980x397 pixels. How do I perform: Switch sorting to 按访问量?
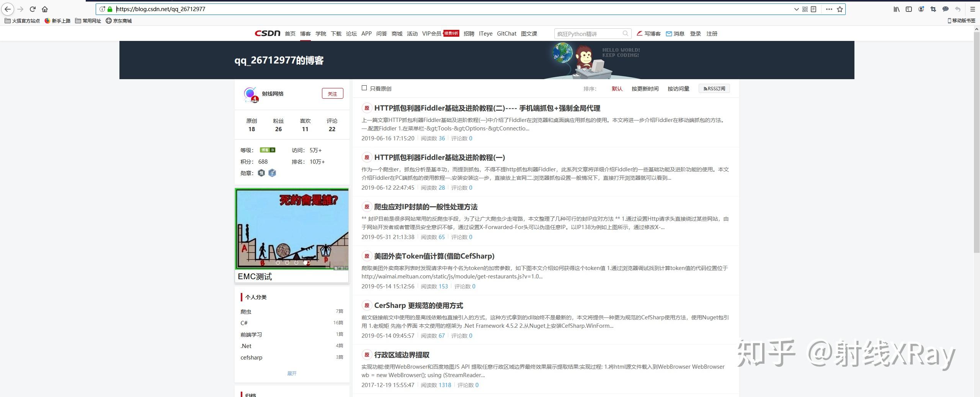pyautogui.click(x=678, y=88)
